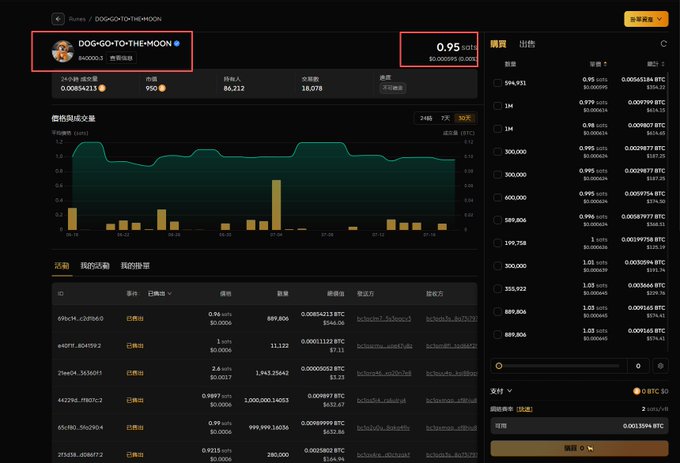Open the receiver address in the 999,999.16036 row
The image size is (680, 463).
(x=451, y=427)
